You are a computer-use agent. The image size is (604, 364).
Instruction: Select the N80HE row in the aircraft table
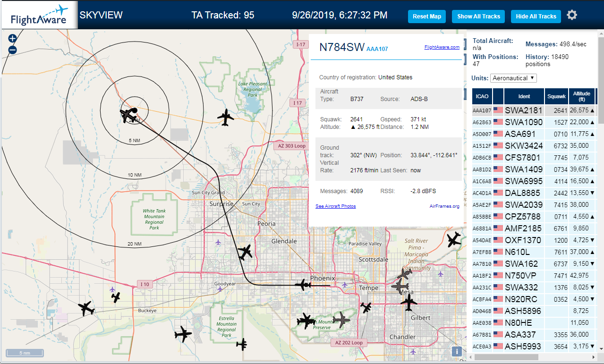(x=534, y=323)
